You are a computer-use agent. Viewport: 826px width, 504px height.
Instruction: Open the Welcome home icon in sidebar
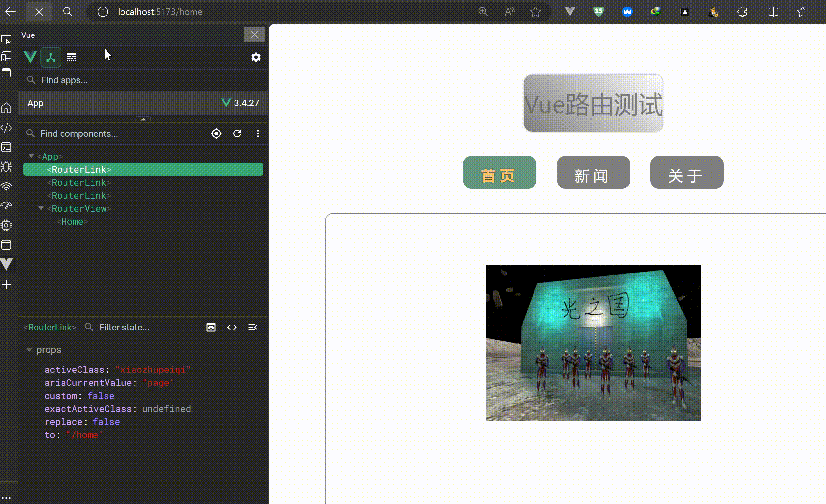[7, 108]
